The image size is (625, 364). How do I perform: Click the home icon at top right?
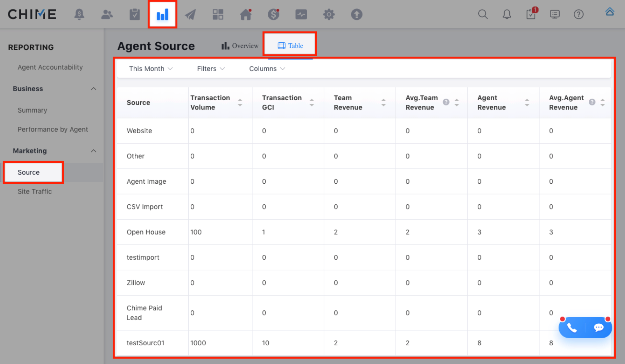610,12
